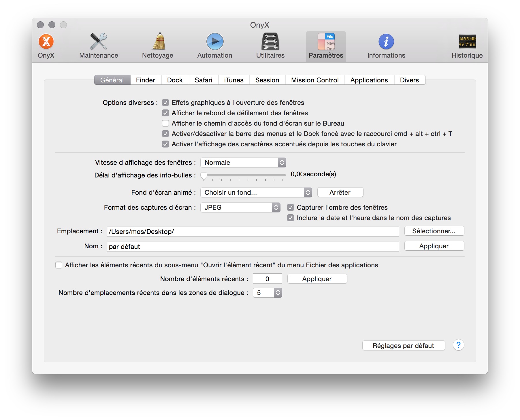Click Appliquer next to the Nom field

click(x=434, y=246)
